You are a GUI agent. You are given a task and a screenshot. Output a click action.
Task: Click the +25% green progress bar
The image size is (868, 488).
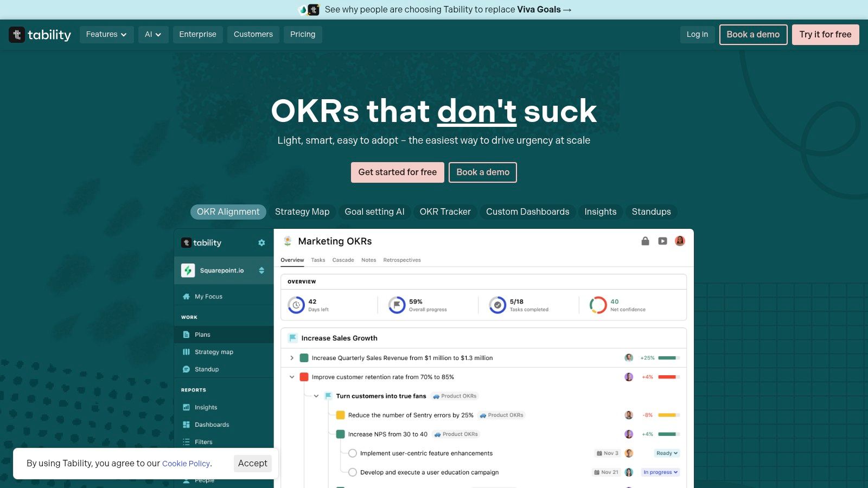(x=669, y=358)
